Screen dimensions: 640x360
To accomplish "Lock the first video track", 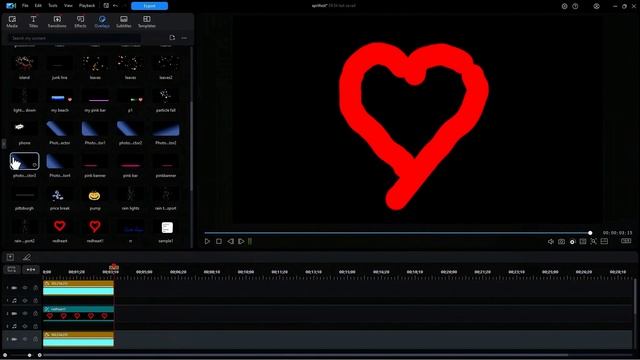I will pyautogui.click(x=36, y=288).
